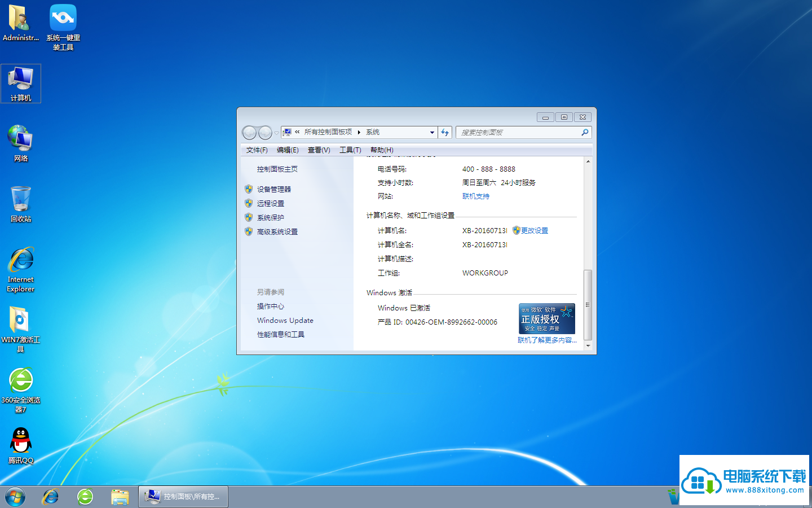Viewport: 812px width, 508px height.
Task: Expand the address bar history dropdown
Action: tap(432, 132)
